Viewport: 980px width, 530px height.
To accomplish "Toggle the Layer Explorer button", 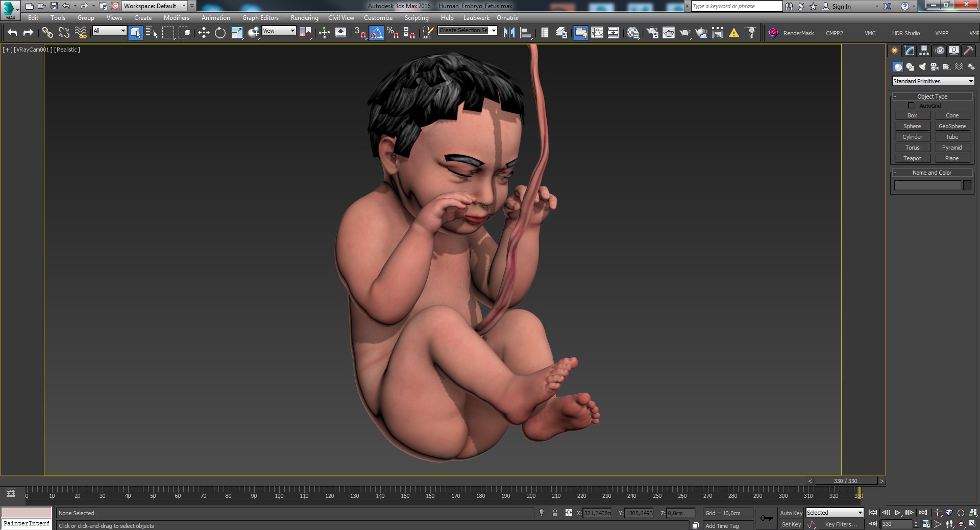I will pos(561,33).
